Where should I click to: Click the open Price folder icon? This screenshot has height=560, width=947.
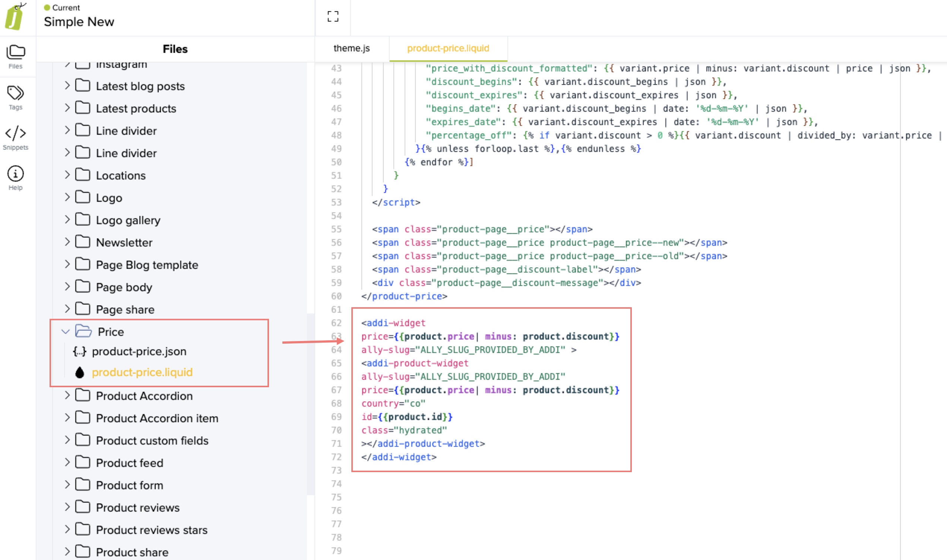83,331
